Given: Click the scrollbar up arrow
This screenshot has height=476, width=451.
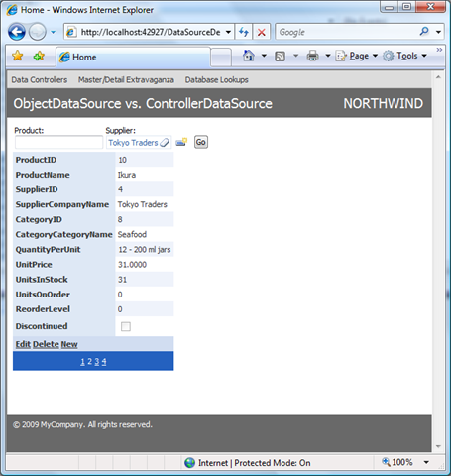Looking at the screenshot, I should point(438,77).
